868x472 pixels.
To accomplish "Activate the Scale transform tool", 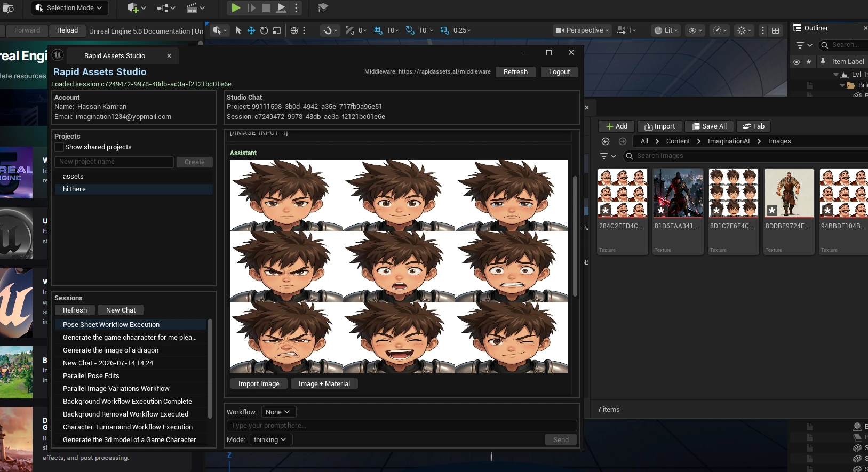I will (277, 30).
